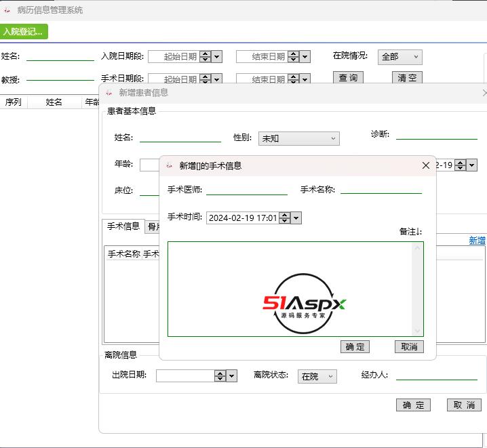
Task: Click the 新增患者信息 window icon
Action: pyautogui.click(x=109, y=93)
